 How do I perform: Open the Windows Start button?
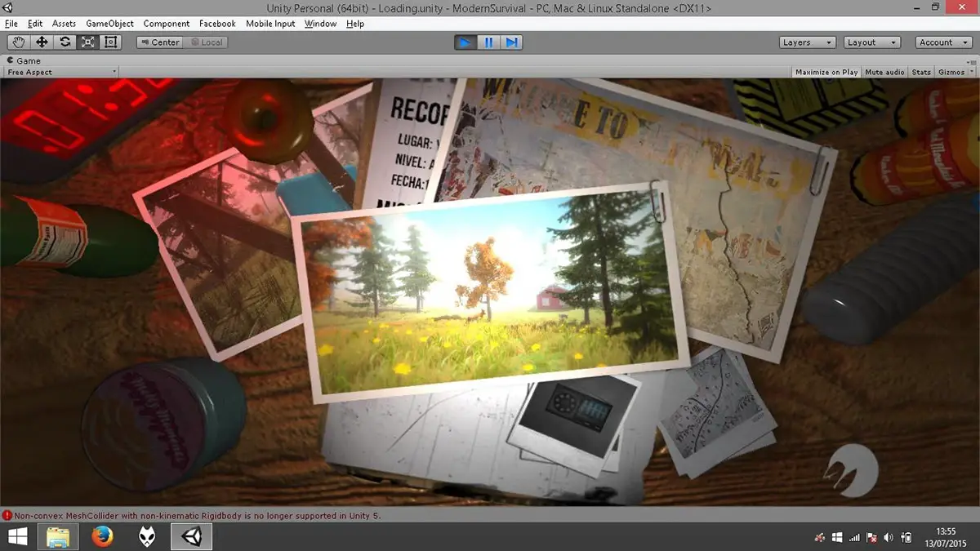click(x=17, y=536)
